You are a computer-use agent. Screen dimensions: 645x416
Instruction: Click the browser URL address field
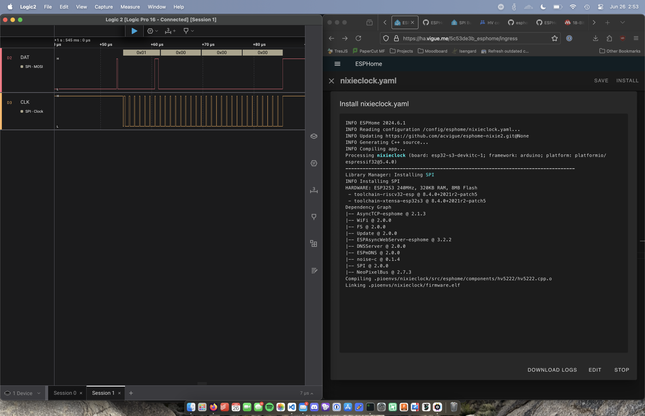point(470,38)
